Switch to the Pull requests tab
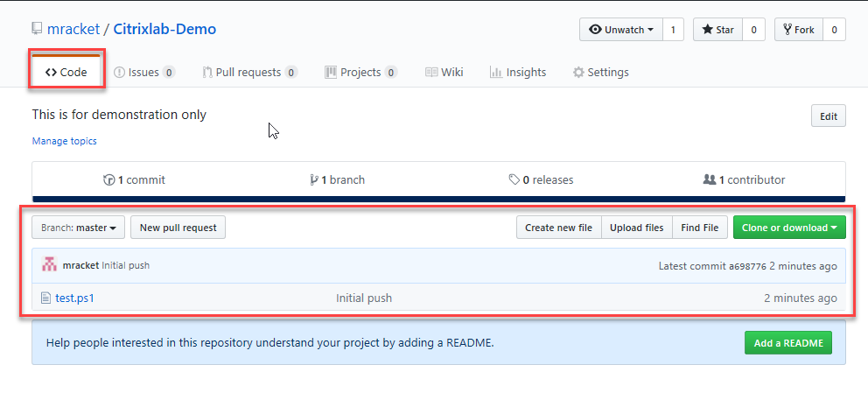 click(x=250, y=72)
